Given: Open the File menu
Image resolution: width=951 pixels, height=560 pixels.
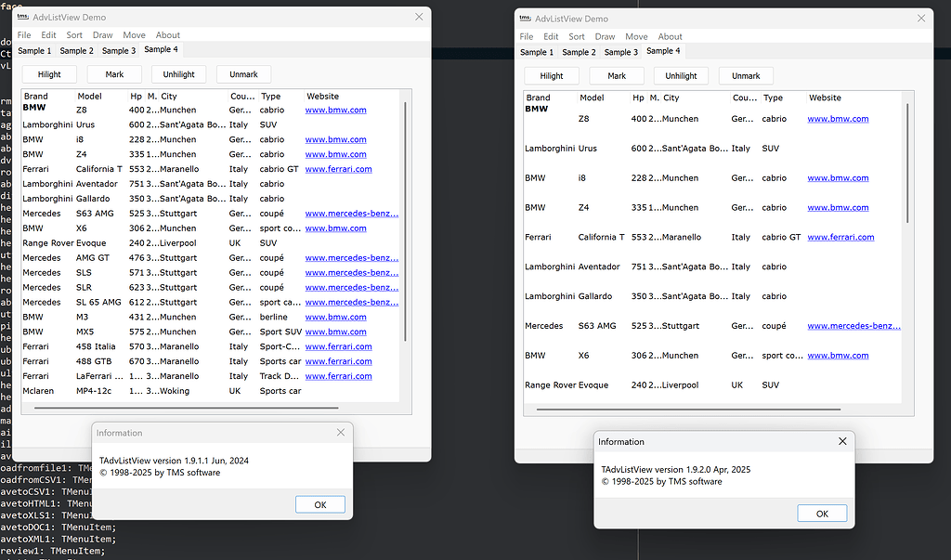Looking at the screenshot, I should [x=23, y=34].
